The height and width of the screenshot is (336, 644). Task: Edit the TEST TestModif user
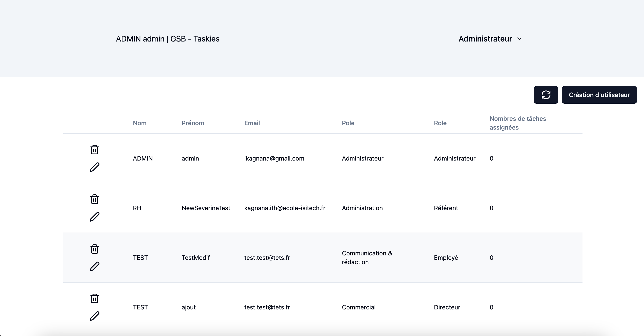coord(94,267)
